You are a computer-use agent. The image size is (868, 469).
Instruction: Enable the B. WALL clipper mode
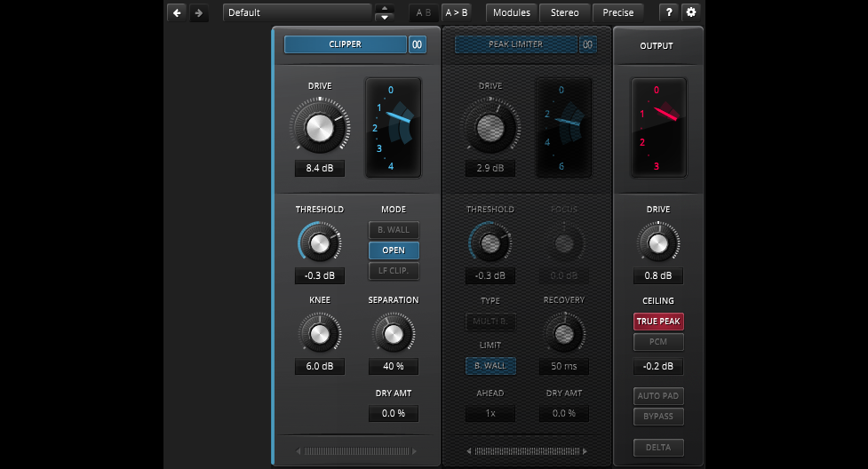[x=394, y=230]
